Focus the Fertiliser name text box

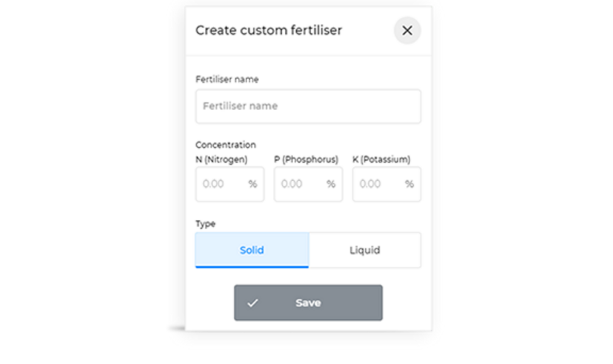pyautogui.click(x=308, y=106)
